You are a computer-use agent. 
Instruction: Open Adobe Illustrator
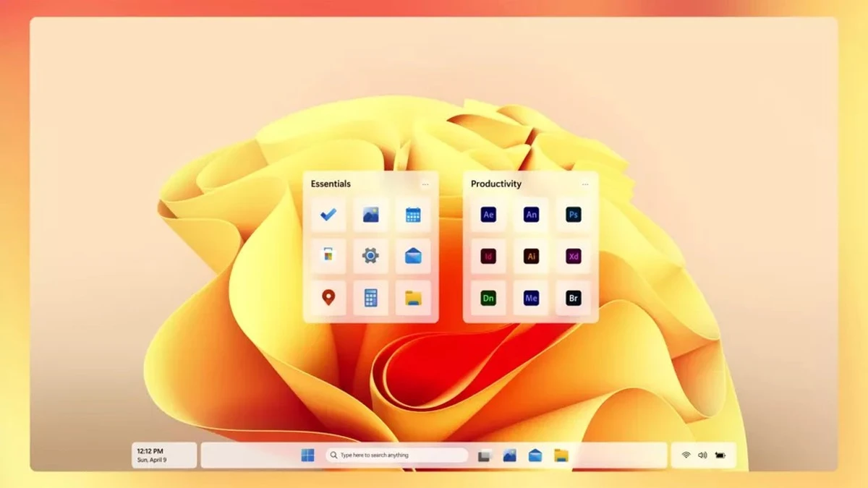531,257
